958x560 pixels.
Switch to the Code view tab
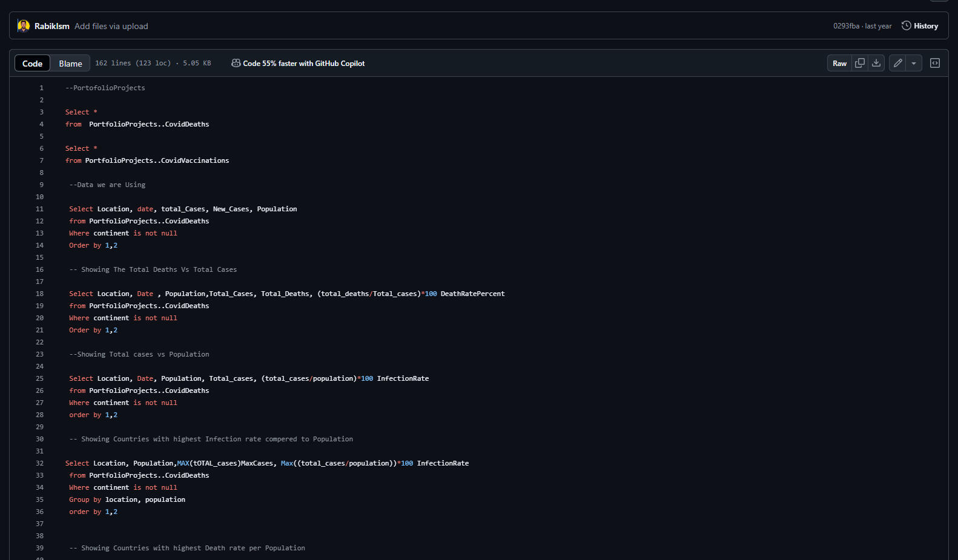point(32,64)
